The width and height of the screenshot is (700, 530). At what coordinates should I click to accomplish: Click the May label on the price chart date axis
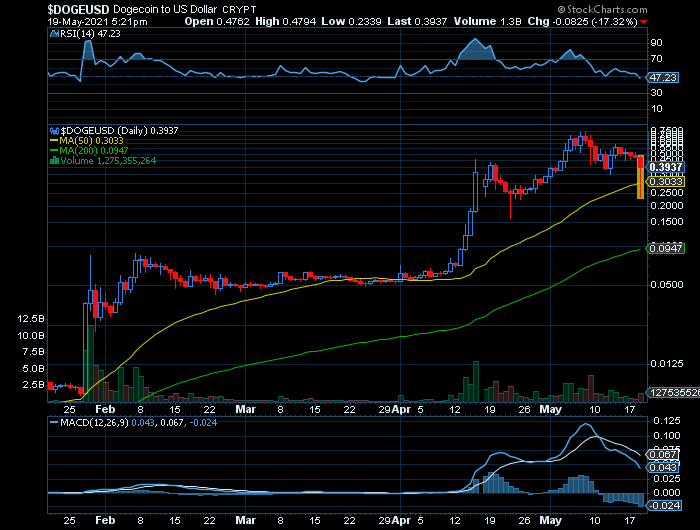click(x=550, y=409)
